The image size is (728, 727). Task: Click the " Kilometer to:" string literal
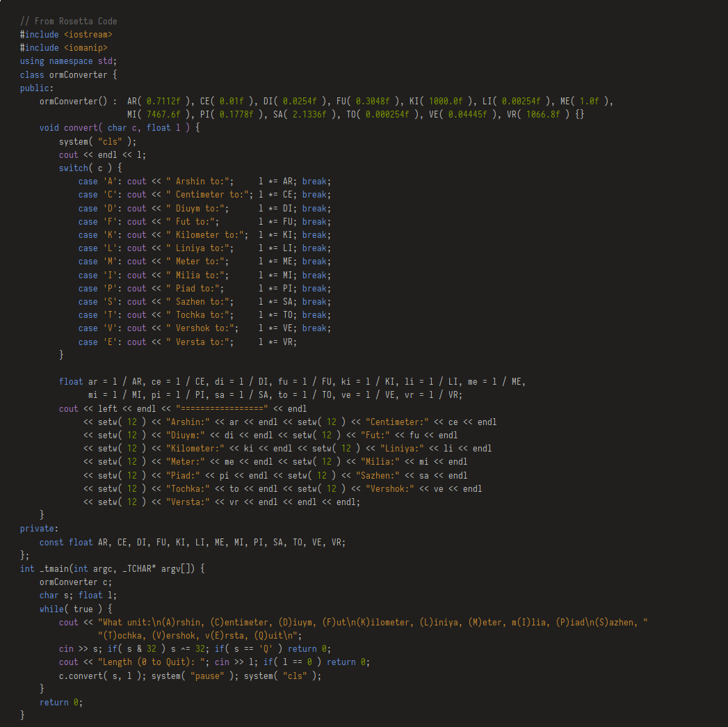click(207, 235)
